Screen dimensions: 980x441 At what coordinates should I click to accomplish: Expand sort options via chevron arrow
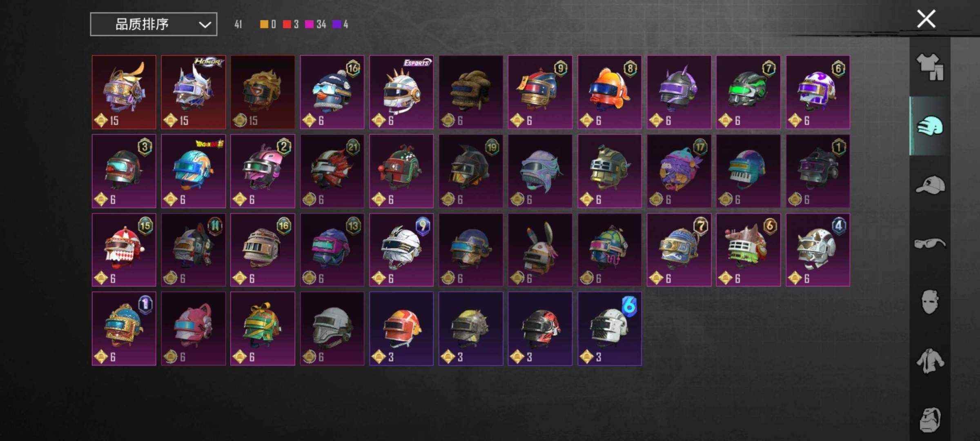click(x=205, y=25)
